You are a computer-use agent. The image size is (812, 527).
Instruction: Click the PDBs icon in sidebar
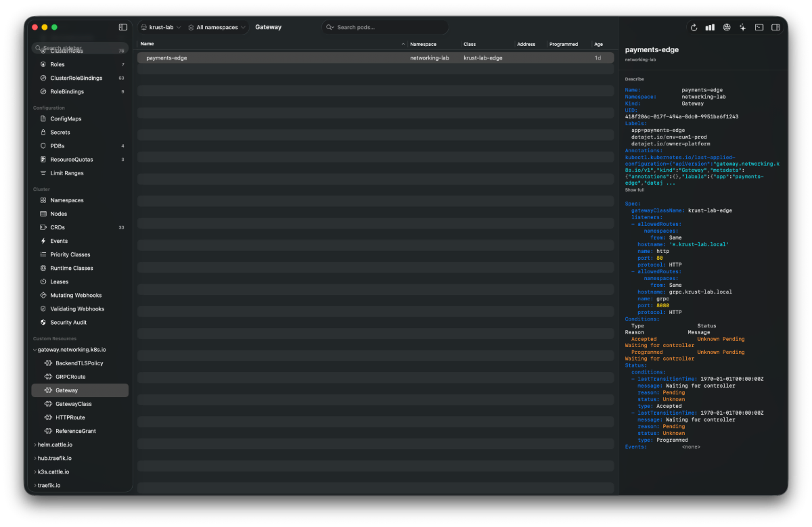43,146
